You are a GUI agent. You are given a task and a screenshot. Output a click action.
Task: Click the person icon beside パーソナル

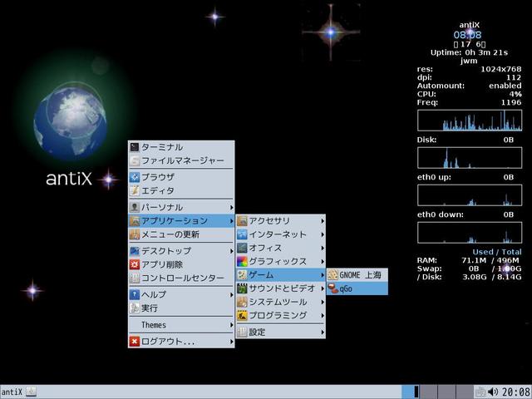coord(135,207)
